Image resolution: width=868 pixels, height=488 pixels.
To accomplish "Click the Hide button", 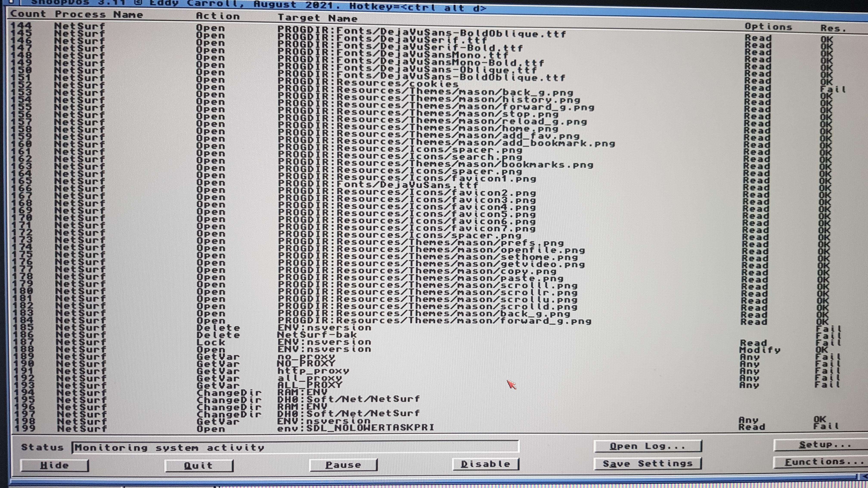I will pos(54,465).
